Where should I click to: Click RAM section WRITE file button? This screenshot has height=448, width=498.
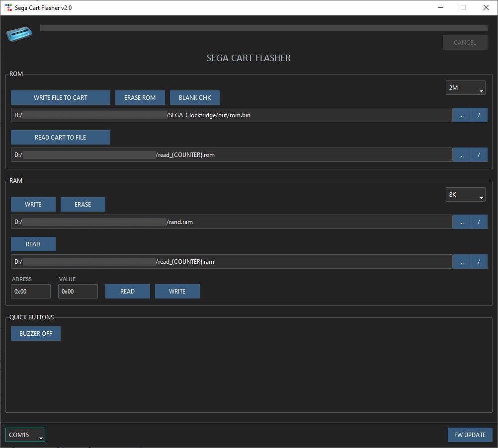(x=33, y=204)
